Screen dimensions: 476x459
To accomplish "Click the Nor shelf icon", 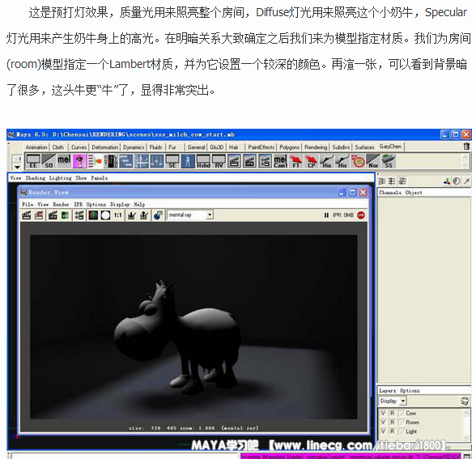I will 372,161.
